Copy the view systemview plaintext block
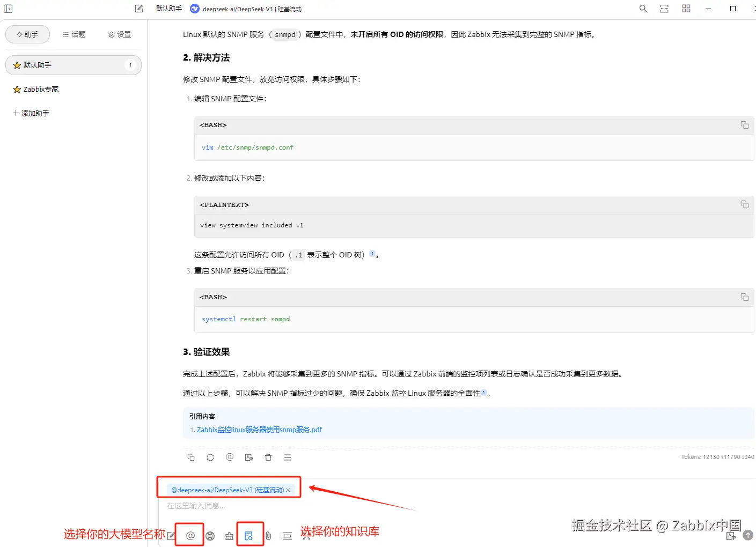 pyautogui.click(x=745, y=204)
